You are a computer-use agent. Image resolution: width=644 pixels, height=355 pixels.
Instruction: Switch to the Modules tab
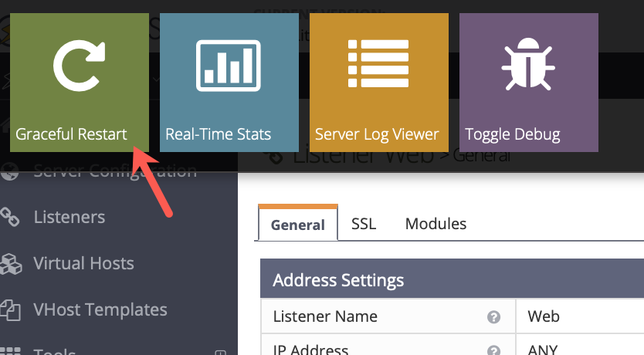pos(436,225)
